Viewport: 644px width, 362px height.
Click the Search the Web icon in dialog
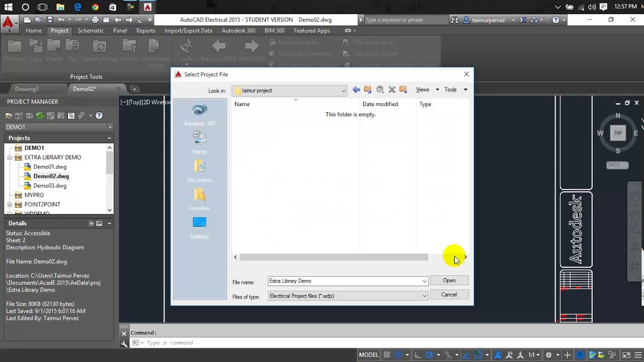click(380, 89)
